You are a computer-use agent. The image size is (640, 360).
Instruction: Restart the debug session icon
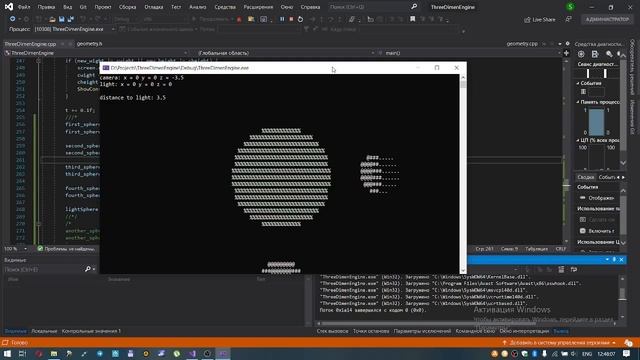tap(300, 19)
